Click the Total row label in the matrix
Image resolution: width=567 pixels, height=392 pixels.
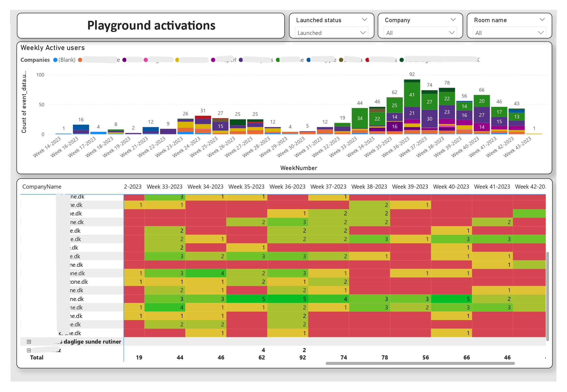pos(36,357)
